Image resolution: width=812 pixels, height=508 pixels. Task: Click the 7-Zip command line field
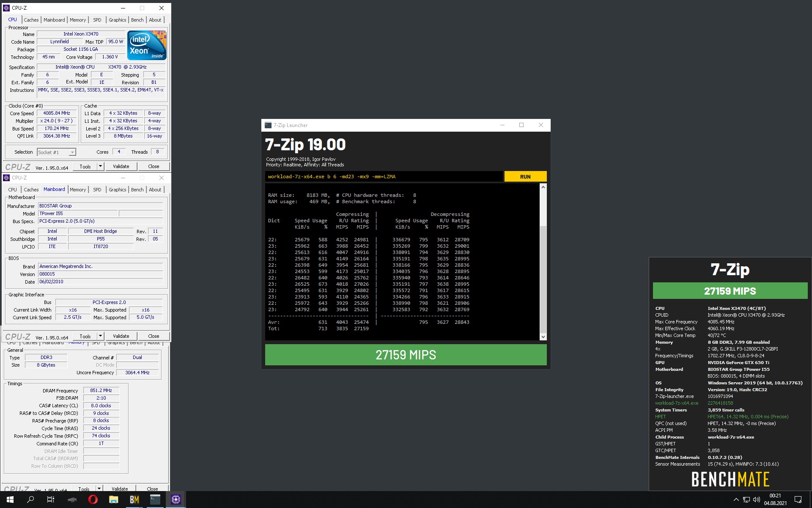pyautogui.click(x=384, y=177)
